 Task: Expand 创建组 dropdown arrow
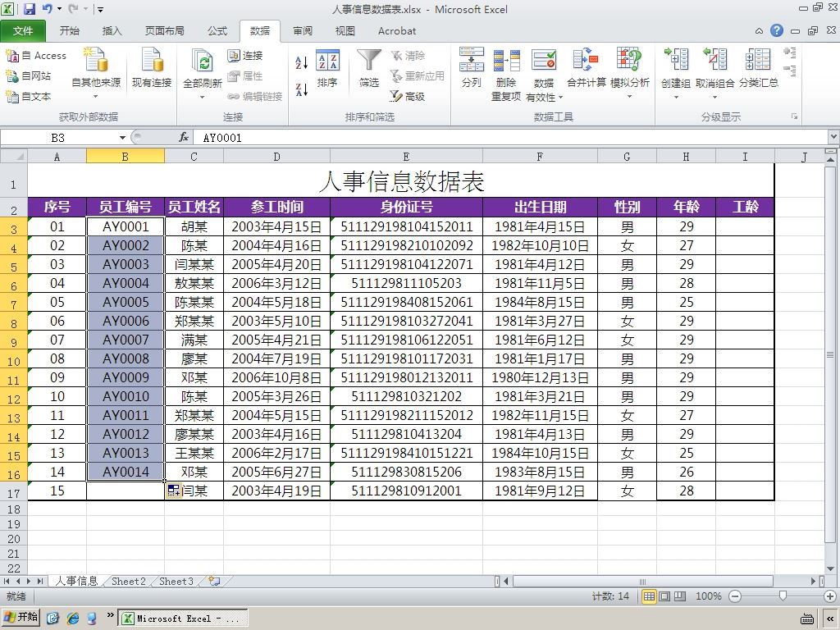pyautogui.click(x=676, y=98)
